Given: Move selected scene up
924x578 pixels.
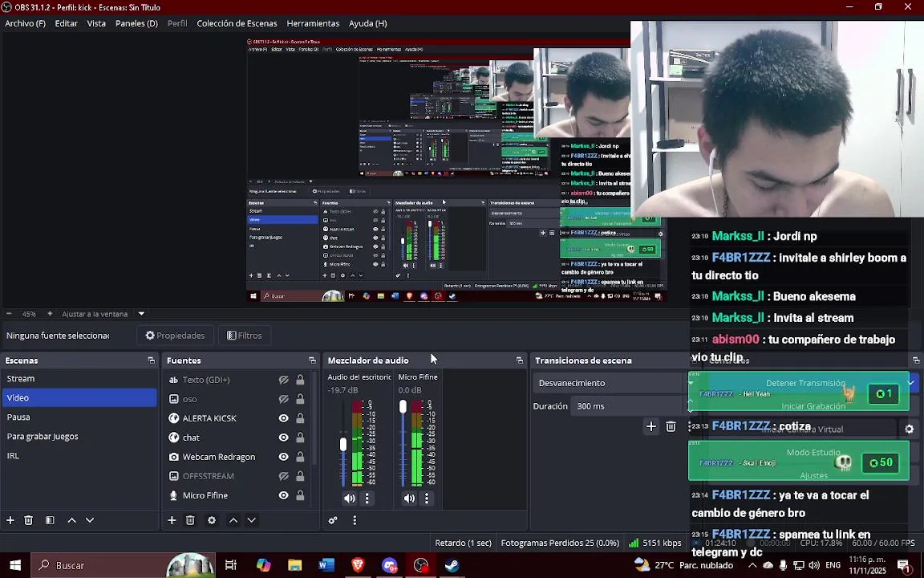Looking at the screenshot, I should (x=71, y=520).
